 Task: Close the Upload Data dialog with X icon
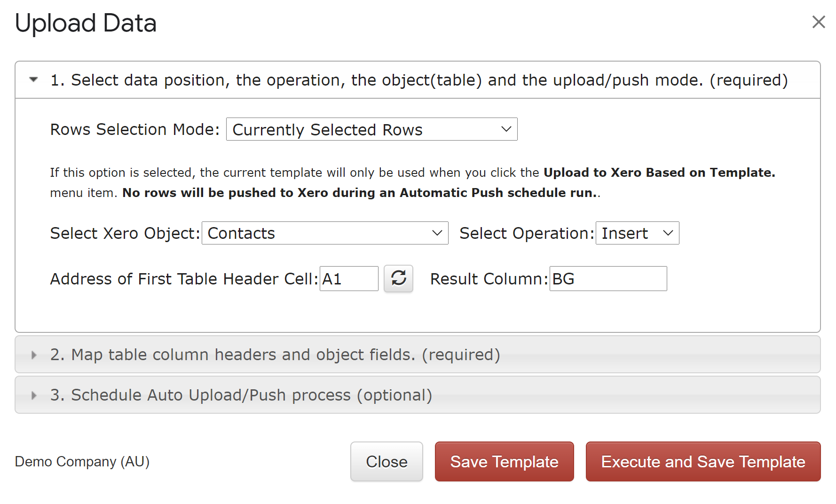(819, 22)
